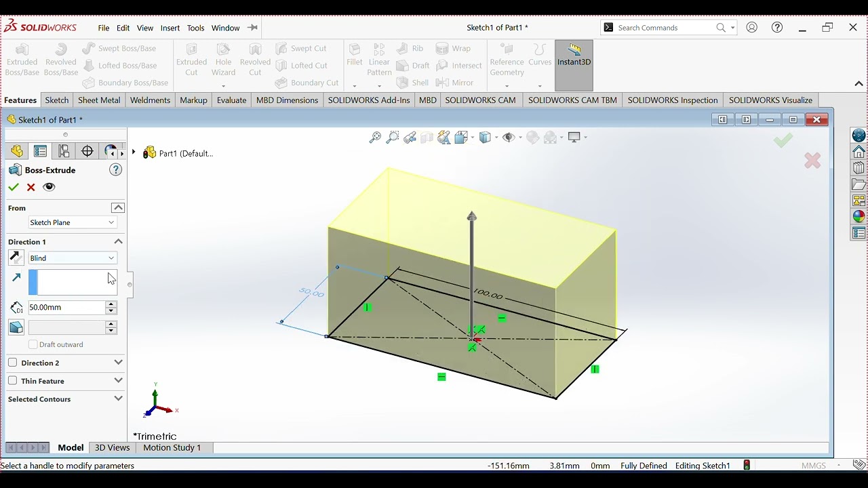
Task: Switch to Evaluate ribbon tab
Action: coord(231,100)
